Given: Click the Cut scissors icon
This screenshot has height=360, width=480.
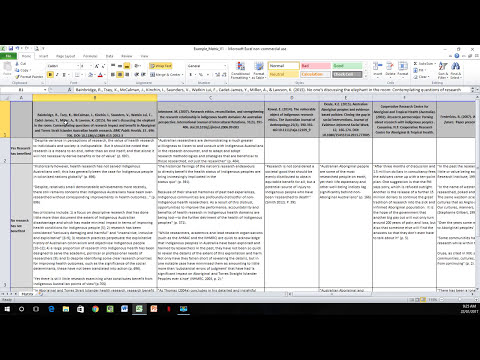Looking at the screenshot, I should pyautogui.click(x=17, y=63).
